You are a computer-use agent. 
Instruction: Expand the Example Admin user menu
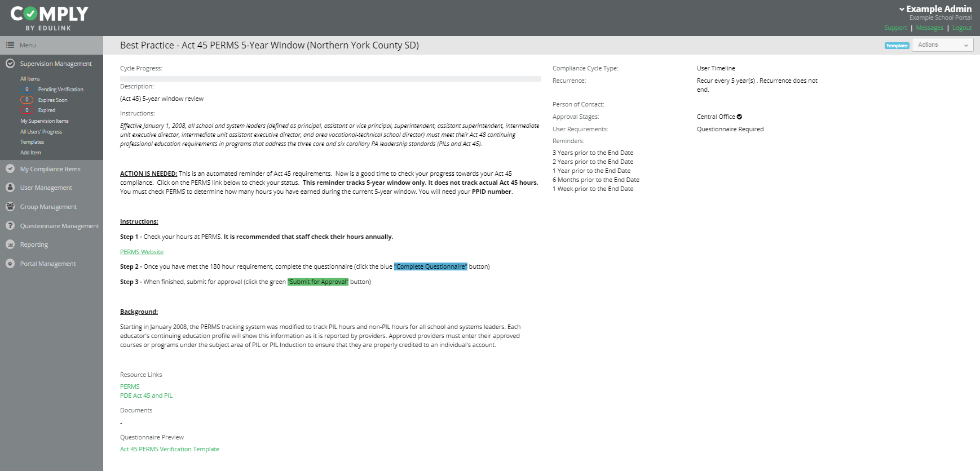935,8
